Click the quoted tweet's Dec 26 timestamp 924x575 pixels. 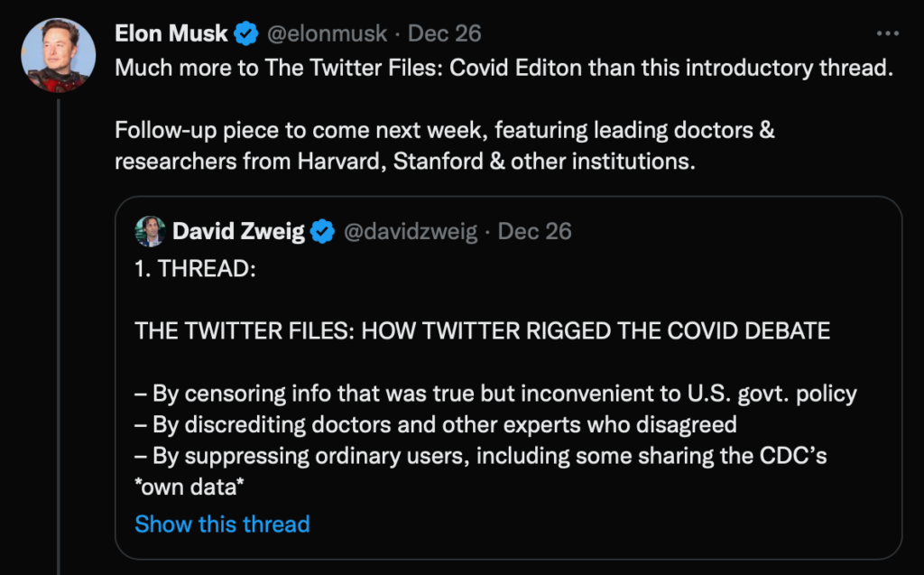534,232
